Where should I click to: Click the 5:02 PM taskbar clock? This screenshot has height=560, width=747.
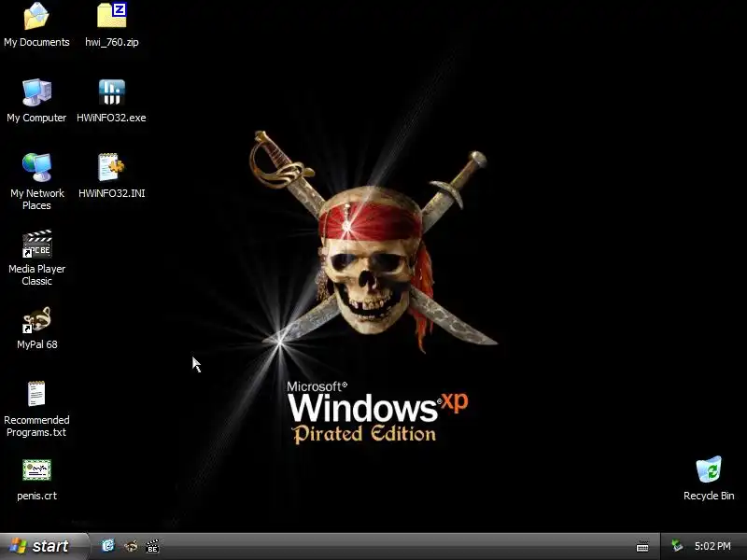pyautogui.click(x=712, y=546)
